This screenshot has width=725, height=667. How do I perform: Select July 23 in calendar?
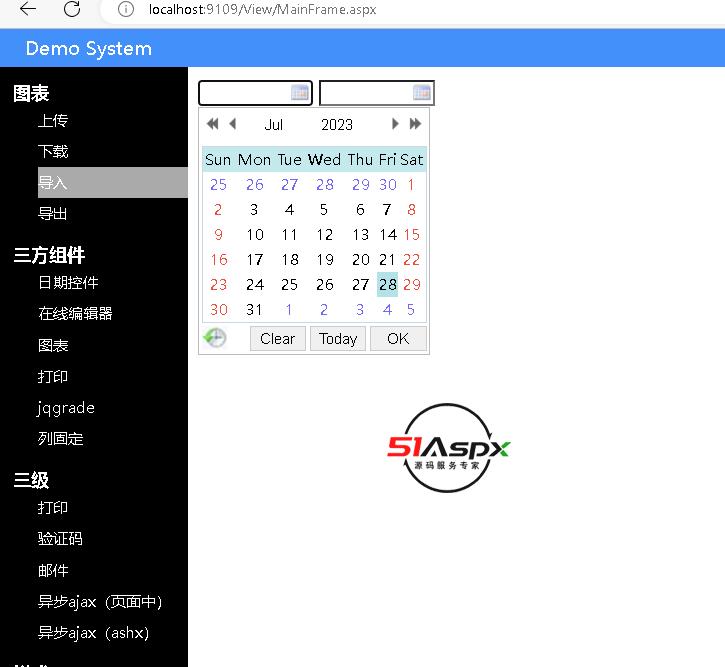(218, 284)
